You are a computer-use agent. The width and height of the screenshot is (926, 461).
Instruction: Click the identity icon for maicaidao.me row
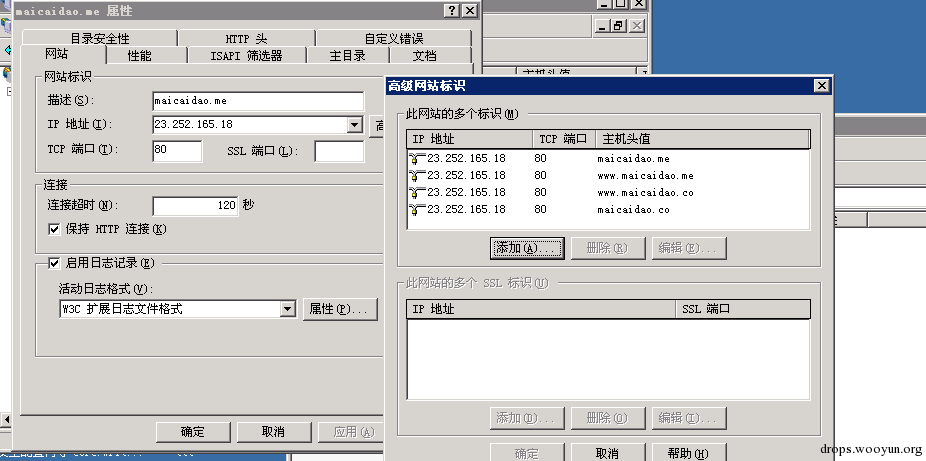(417, 158)
